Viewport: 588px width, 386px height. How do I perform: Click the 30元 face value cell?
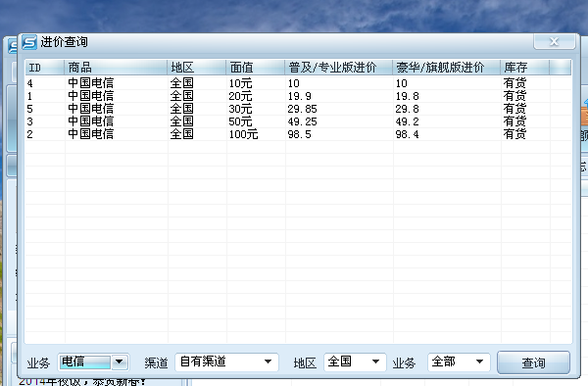[x=240, y=109]
